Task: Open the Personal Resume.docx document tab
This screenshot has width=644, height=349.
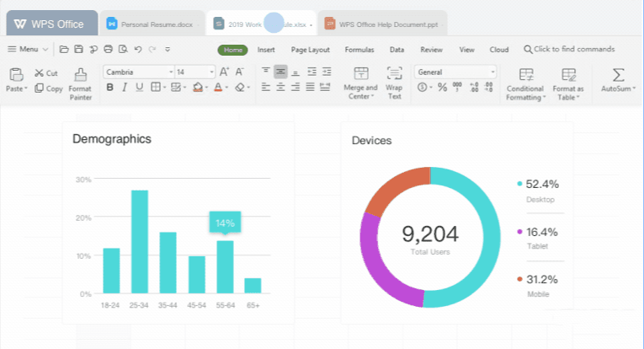Action: tap(152, 24)
